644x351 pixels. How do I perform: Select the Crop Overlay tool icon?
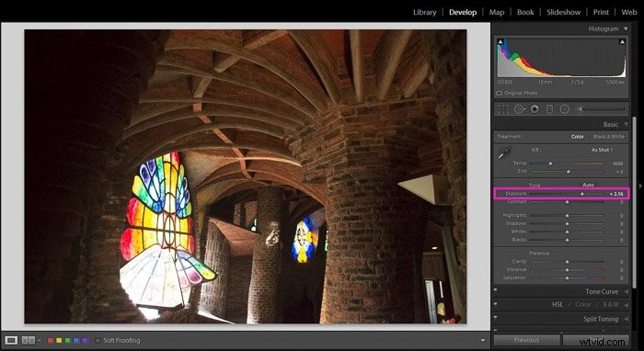pos(503,109)
